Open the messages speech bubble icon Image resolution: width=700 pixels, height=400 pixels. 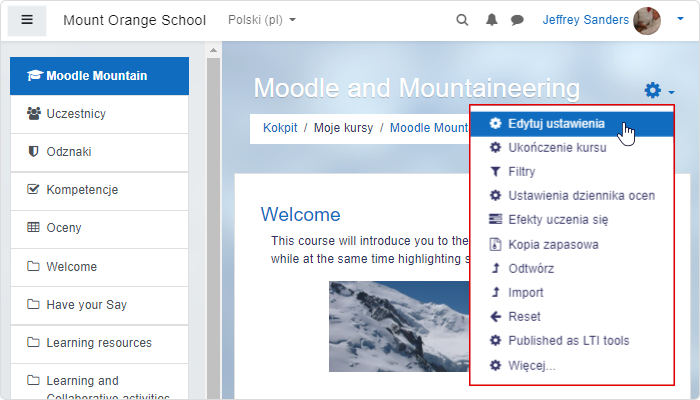[x=517, y=20]
